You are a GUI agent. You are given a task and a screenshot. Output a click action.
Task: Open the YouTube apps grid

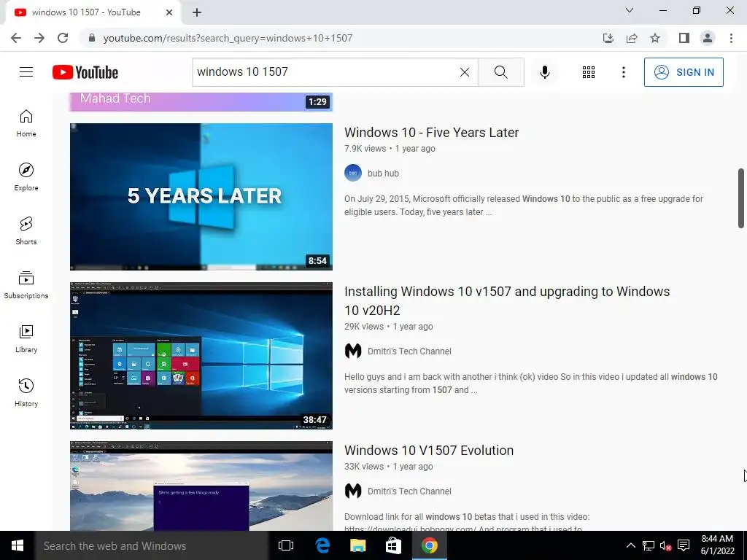pyautogui.click(x=589, y=72)
